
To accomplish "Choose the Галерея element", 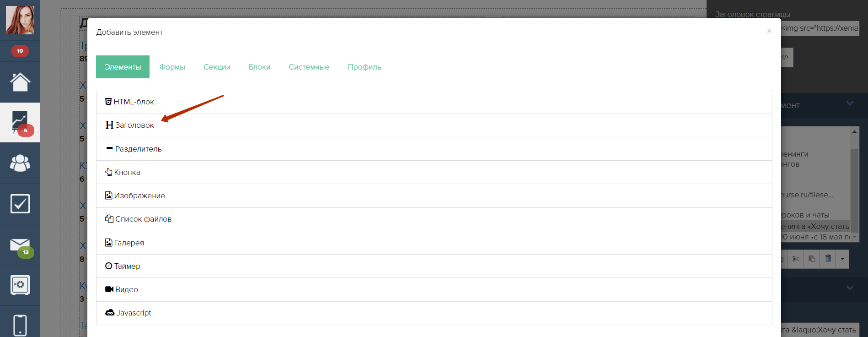I will pyautogui.click(x=129, y=243).
